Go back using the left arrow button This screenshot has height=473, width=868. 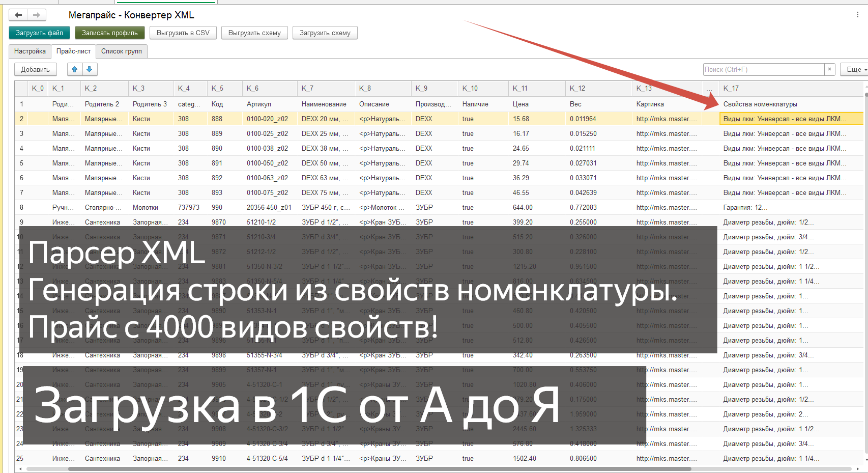click(x=18, y=15)
